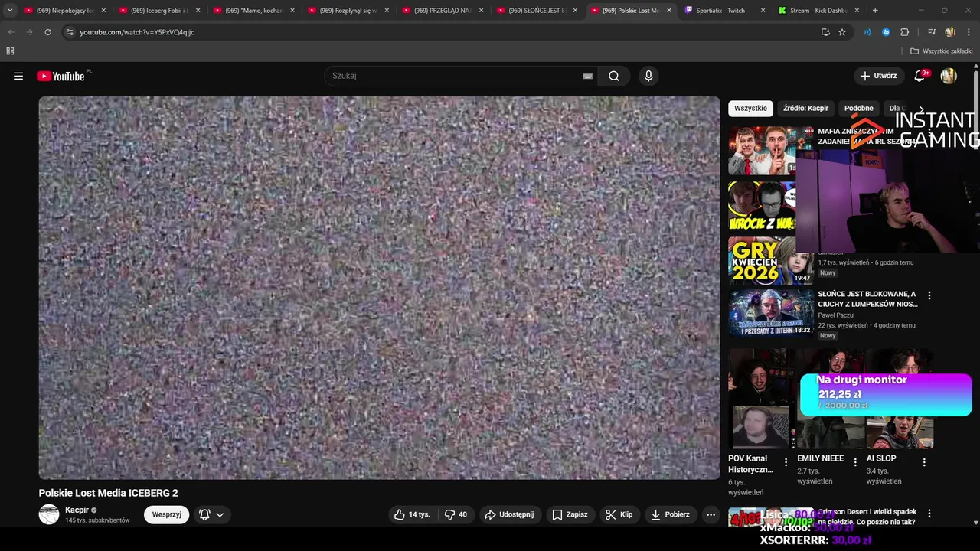This screenshot has height=551, width=980.
Task: Open the EMILY NIEEE short title
Action: click(820, 458)
